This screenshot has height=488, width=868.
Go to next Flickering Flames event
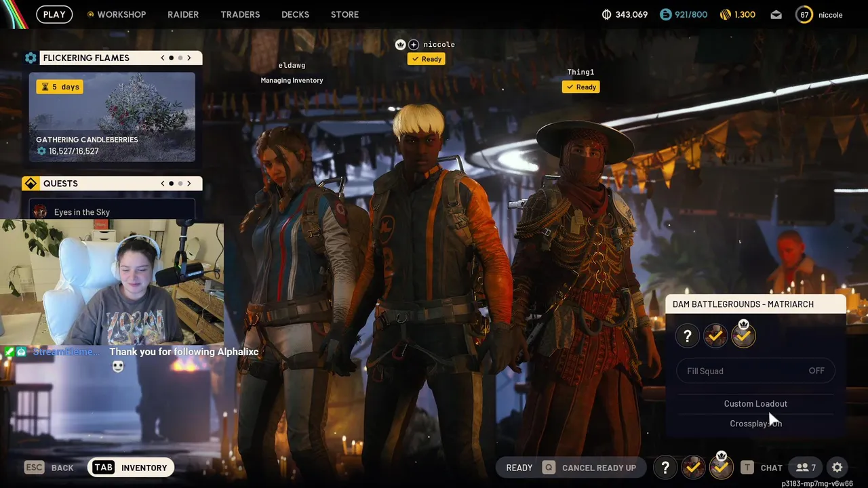[x=189, y=58]
